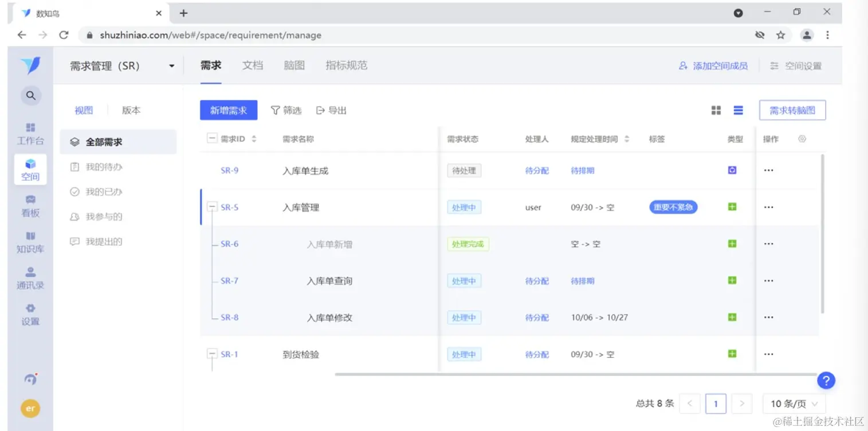Click the customer support headset icon

[x=31, y=379]
